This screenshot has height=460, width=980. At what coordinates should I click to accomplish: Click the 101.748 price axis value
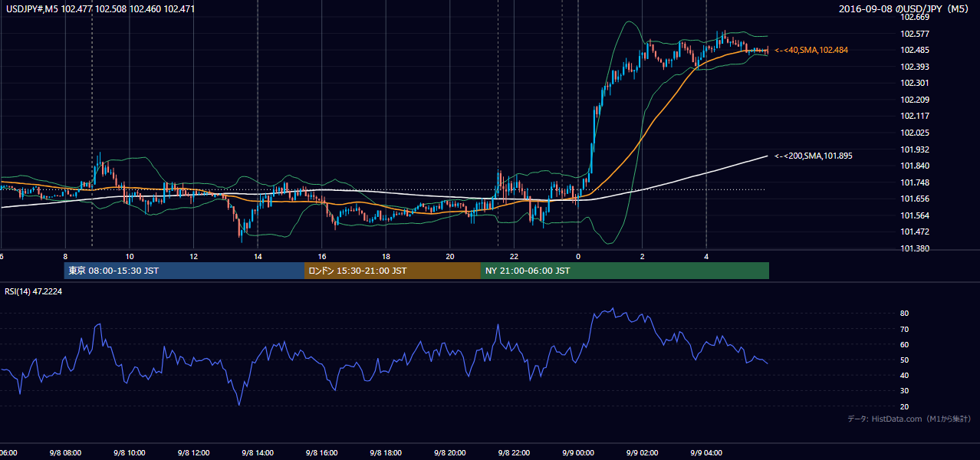pyautogui.click(x=914, y=182)
